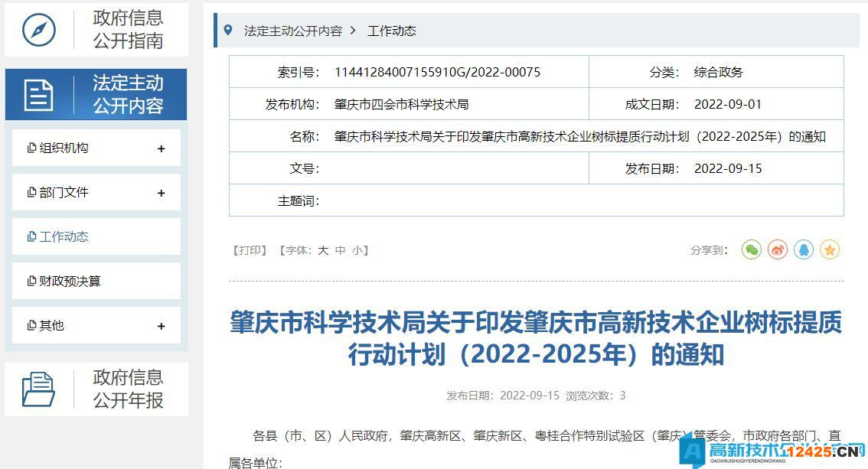This screenshot has height=469, width=868.
Task: Share the article to WeChat
Action: pos(751,249)
